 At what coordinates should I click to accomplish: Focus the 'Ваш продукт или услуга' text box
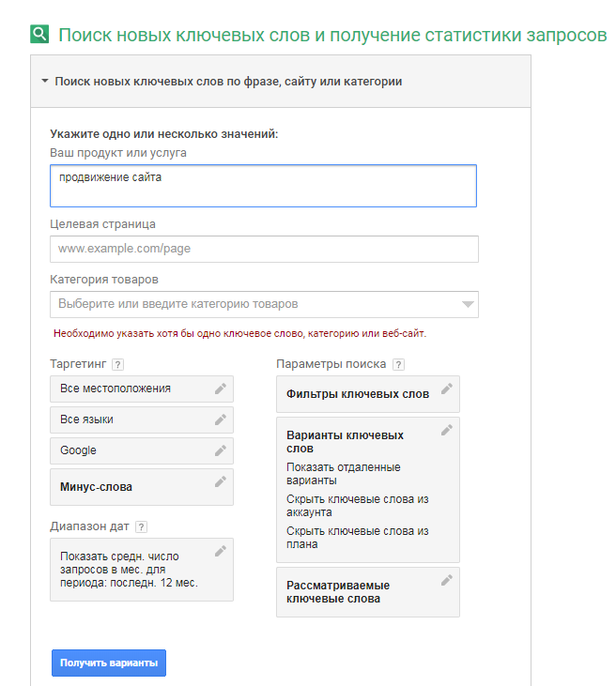point(263,186)
